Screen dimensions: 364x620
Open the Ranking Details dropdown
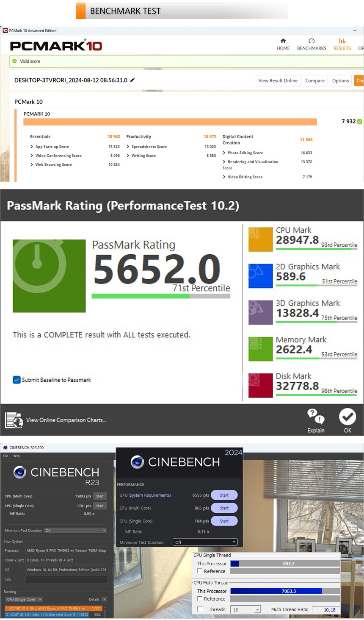tap(104, 599)
